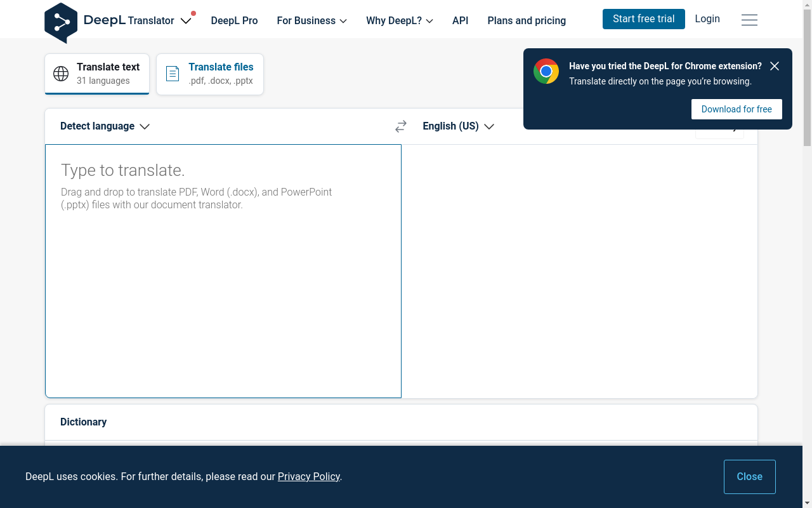Expand the DeepL Translator product chevron
The image size is (812, 508).
click(185, 21)
